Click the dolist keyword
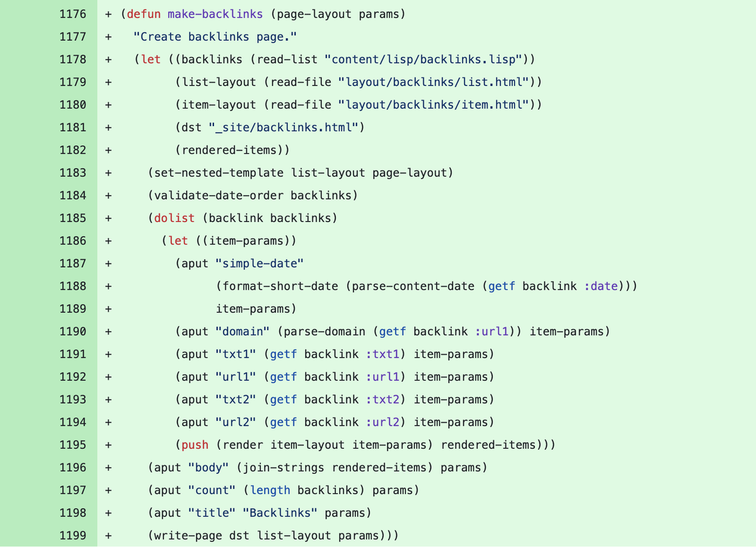756x547 pixels. point(174,218)
